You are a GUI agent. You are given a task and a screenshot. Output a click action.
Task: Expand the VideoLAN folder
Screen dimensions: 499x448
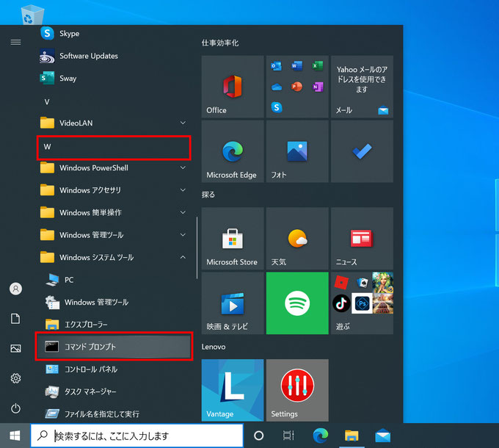tap(114, 123)
